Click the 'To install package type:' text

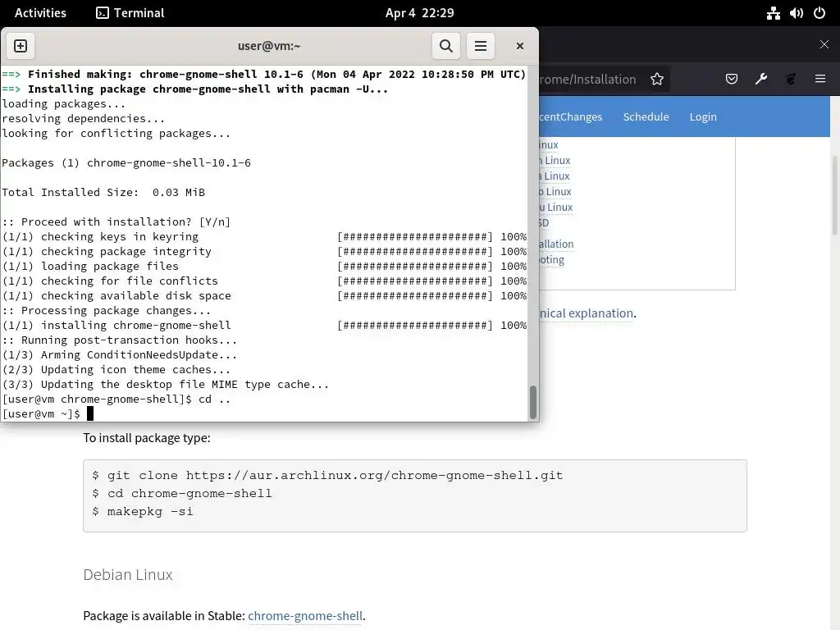[147, 438]
